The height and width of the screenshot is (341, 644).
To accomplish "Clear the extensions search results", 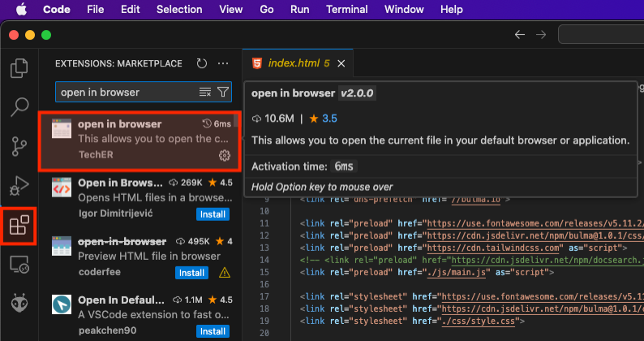I will click(x=205, y=93).
